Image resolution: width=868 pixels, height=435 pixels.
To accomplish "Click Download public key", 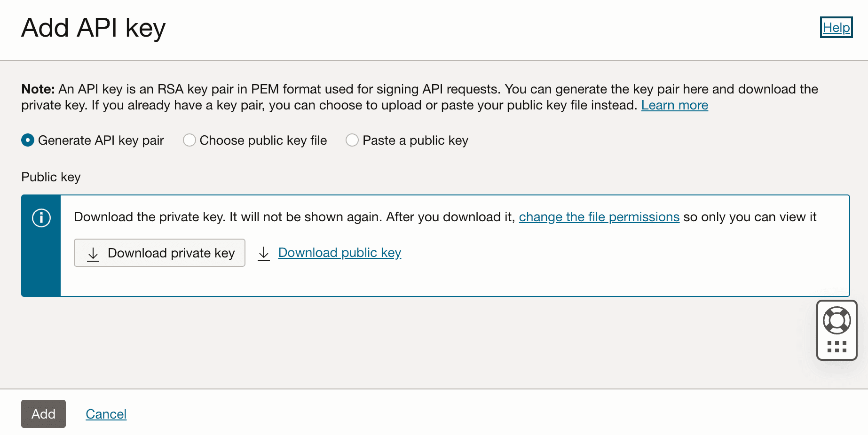I will click(339, 253).
